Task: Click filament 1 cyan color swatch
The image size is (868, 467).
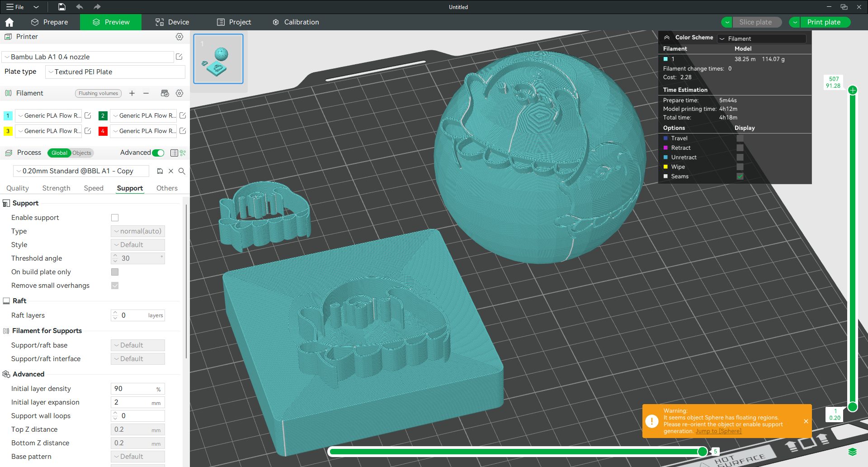Action: [x=8, y=116]
